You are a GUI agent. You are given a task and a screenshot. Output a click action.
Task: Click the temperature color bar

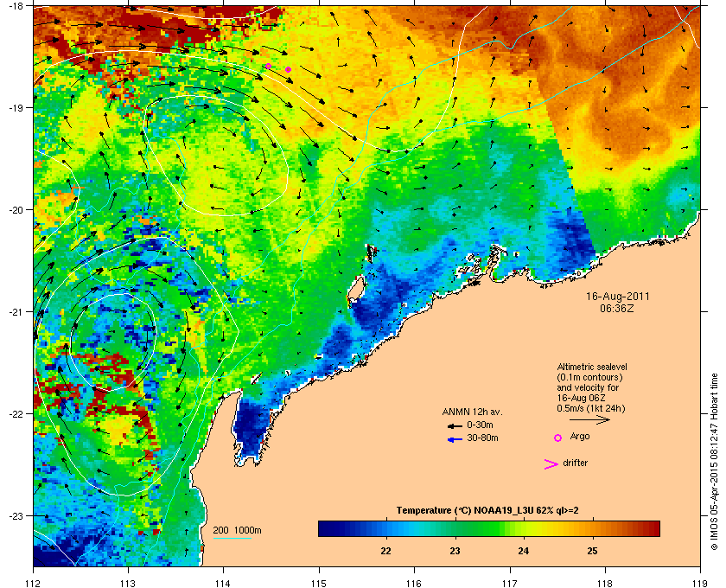click(x=489, y=528)
